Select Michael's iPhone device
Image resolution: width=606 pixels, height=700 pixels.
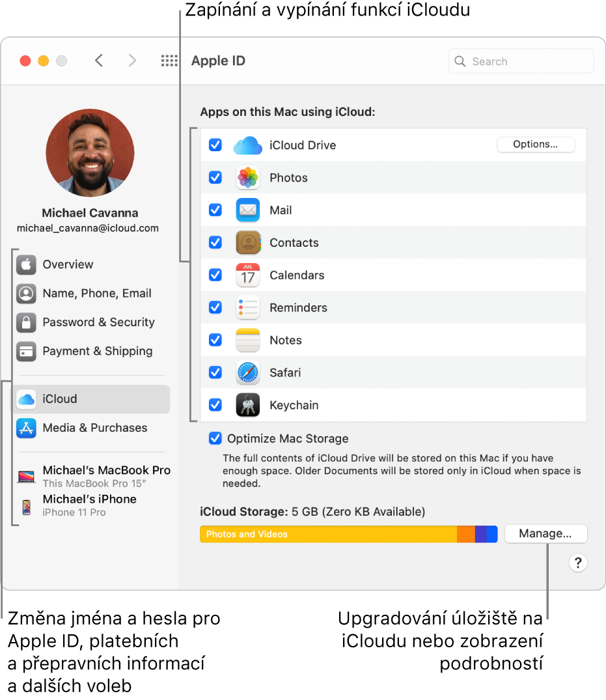pyautogui.click(x=79, y=505)
